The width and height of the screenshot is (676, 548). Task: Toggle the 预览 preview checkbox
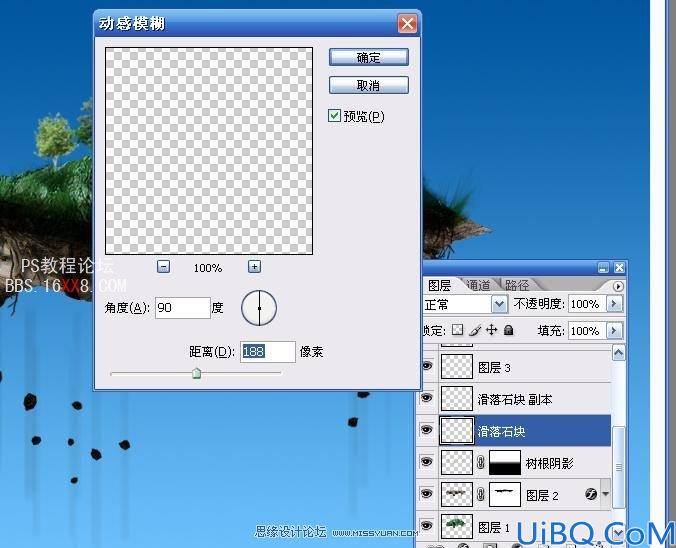coord(334,116)
